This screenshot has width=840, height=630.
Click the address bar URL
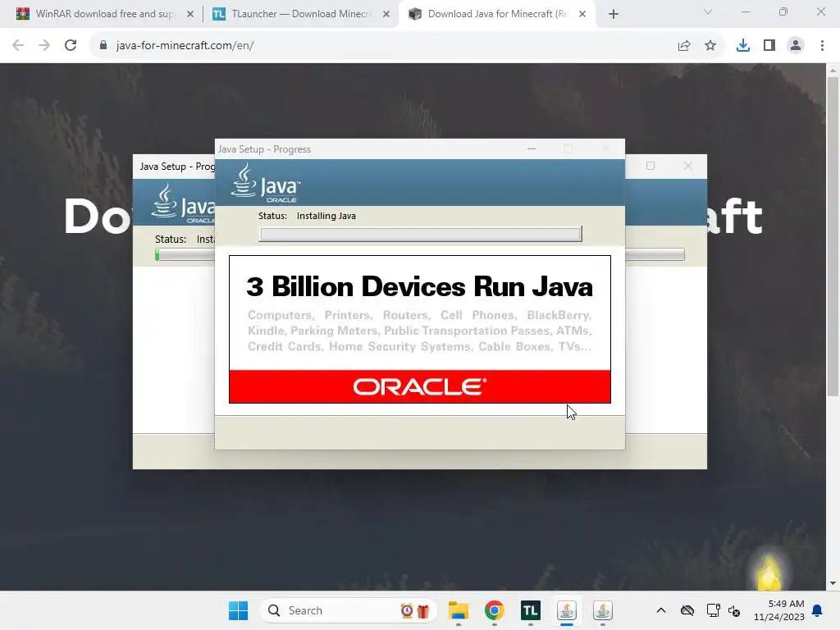(185, 46)
